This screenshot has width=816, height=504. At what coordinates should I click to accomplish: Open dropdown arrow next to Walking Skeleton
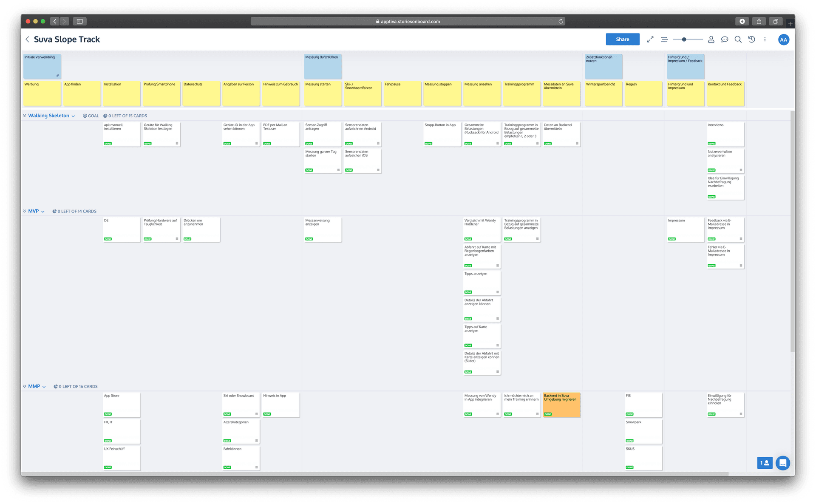tap(74, 116)
